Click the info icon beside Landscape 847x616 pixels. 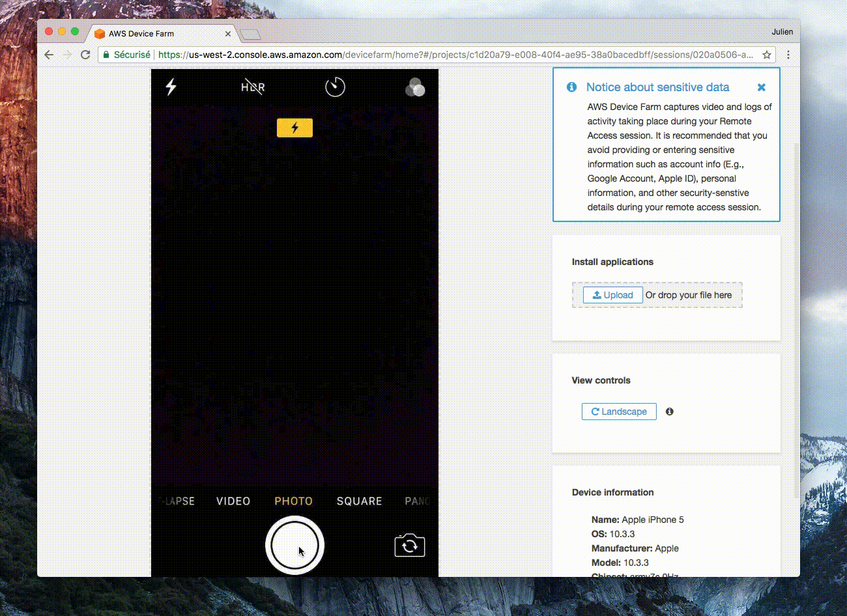[x=669, y=412]
